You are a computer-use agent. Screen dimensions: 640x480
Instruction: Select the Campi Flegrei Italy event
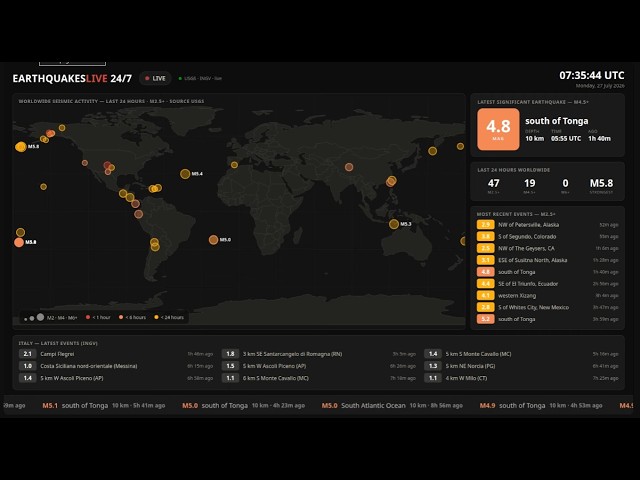pyautogui.click(x=116, y=354)
